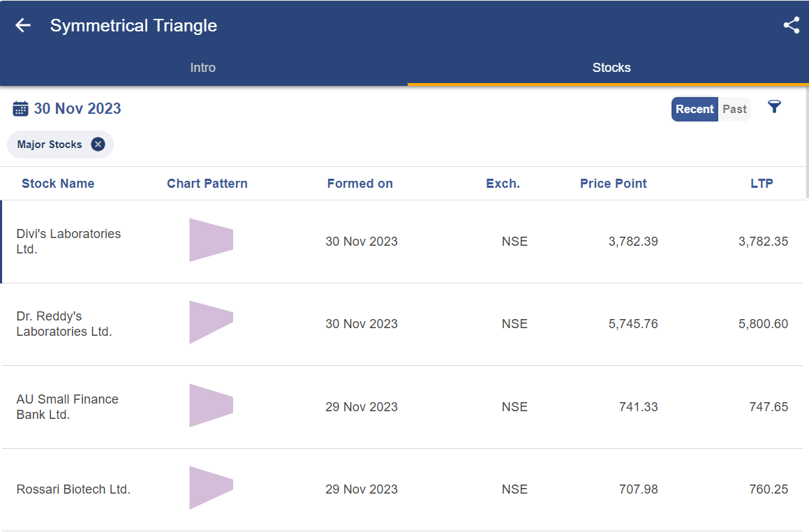Go back using the arrow icon
The width and height of the screenshot is (809, 532).
pos(23,25)
